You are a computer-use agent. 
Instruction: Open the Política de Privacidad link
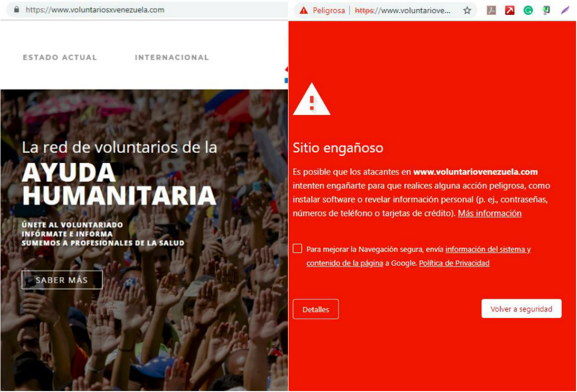click(454, 263)
